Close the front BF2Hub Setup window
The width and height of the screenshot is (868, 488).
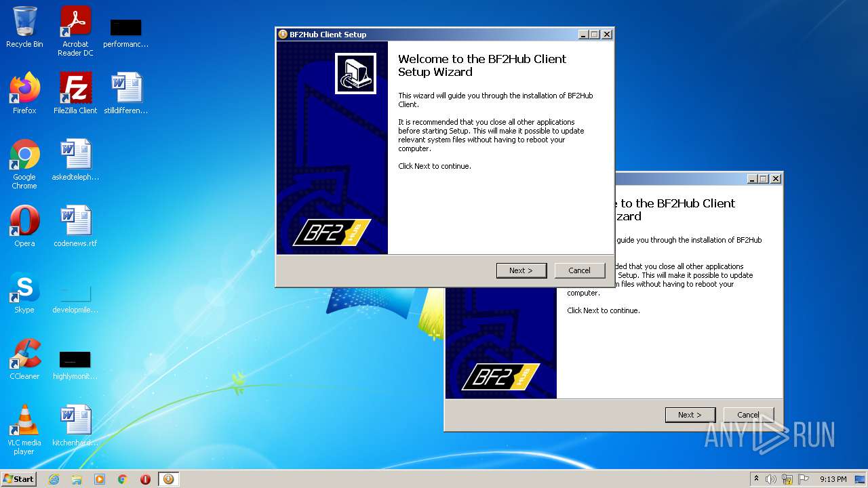(x=607, y=35)
